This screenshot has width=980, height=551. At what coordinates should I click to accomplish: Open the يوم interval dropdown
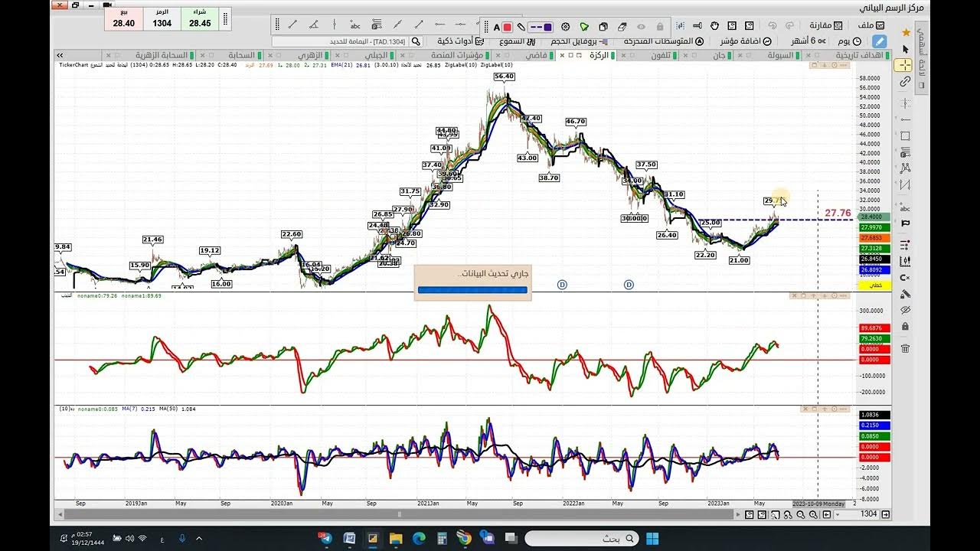tap(850, 41)
